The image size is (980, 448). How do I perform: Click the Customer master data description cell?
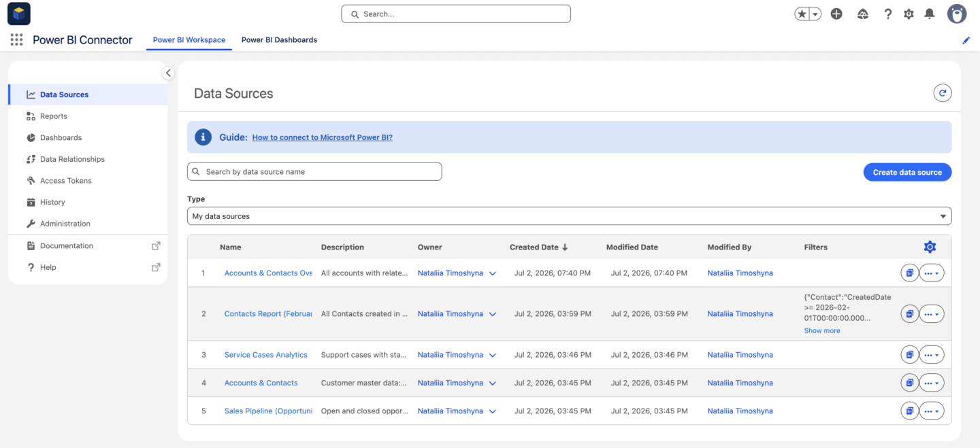pos(363,383)
